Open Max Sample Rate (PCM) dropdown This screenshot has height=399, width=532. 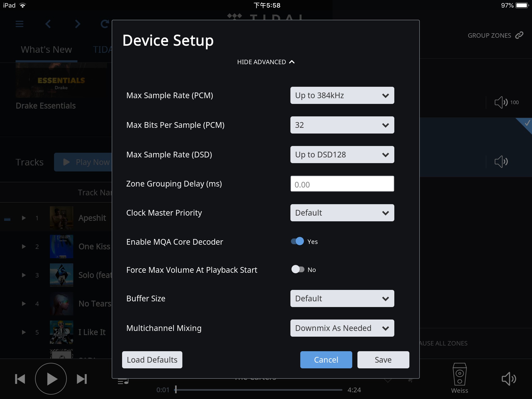pyautogui.click(x=342, y=95)
